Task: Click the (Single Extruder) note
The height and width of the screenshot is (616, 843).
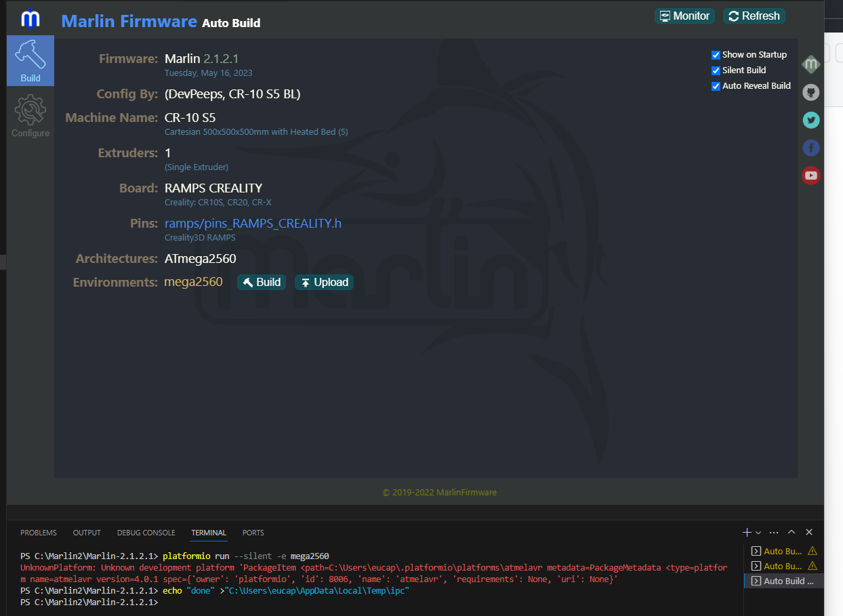Action: pos(197,167)
